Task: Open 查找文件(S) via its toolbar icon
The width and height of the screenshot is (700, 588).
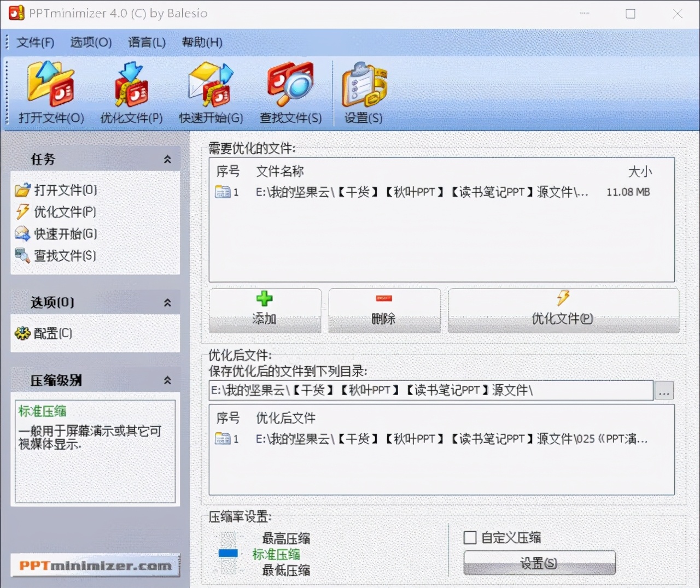Action: coord(291,92)
